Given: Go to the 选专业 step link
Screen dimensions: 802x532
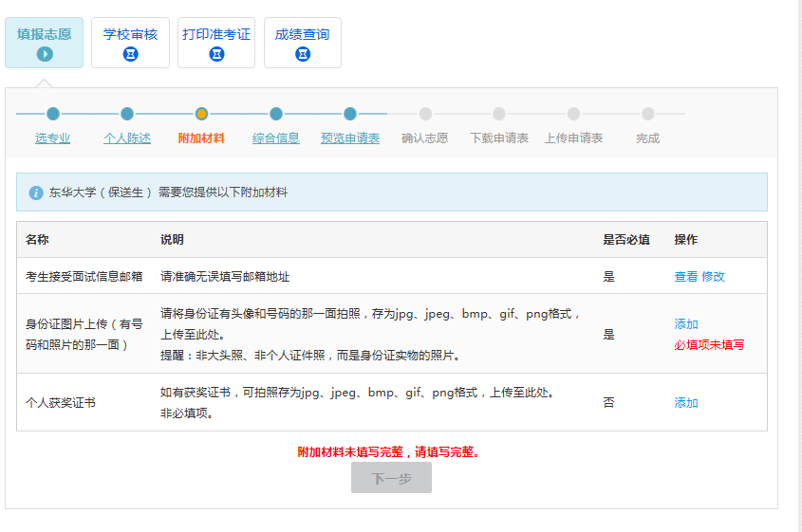Looking at the screenshot, I should [53, 138].
